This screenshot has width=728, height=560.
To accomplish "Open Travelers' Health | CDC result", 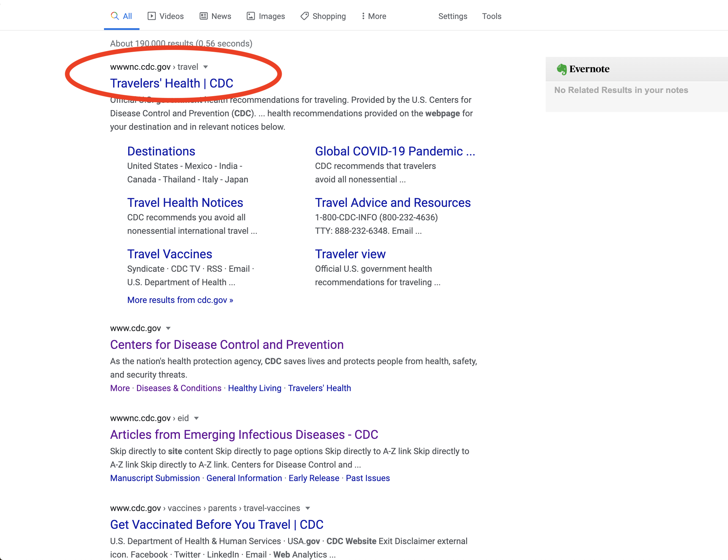I will (x=172, y=83).
